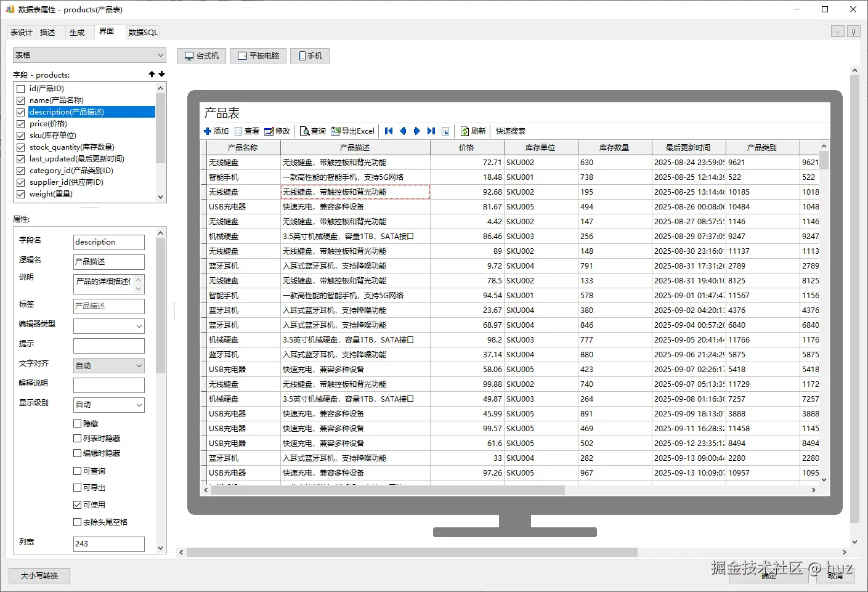Click the page number icon in toolbar
The width and height of the screenshot is (868, 592).
point(445,131)
